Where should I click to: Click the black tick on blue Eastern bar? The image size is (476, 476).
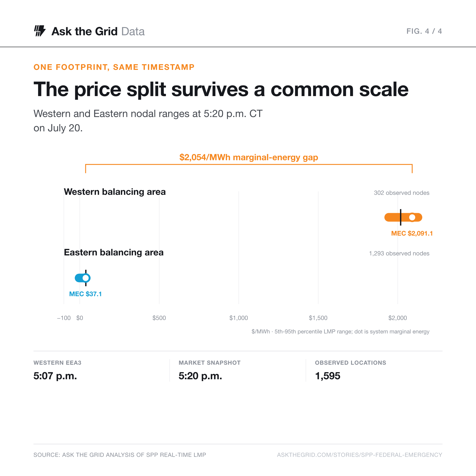[x=86, y=278]
